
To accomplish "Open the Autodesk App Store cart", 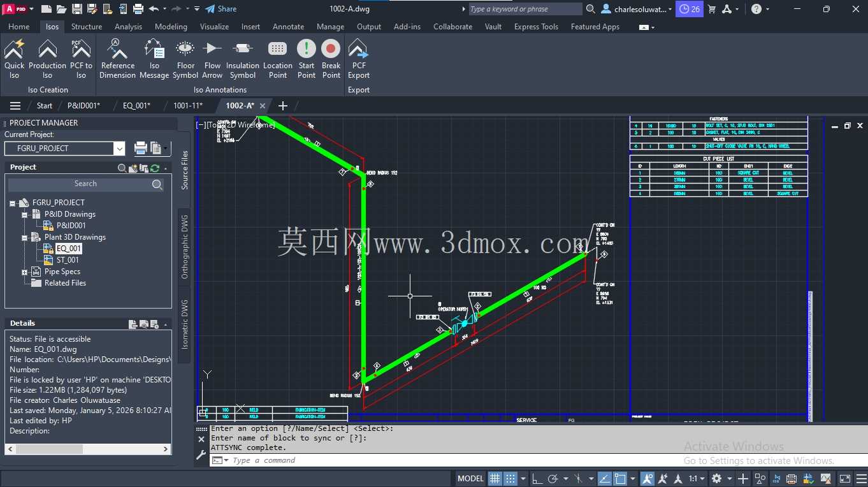I will [x=712, y=9].
